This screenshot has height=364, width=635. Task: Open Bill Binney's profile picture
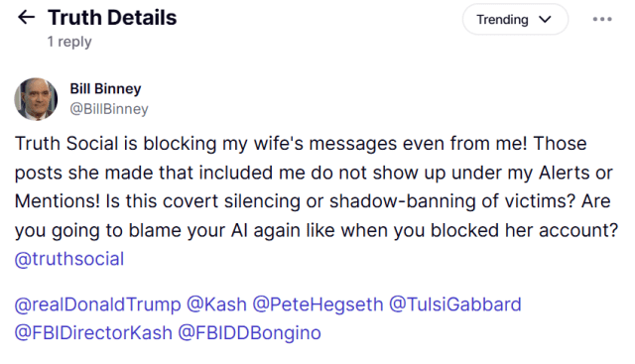36,99
